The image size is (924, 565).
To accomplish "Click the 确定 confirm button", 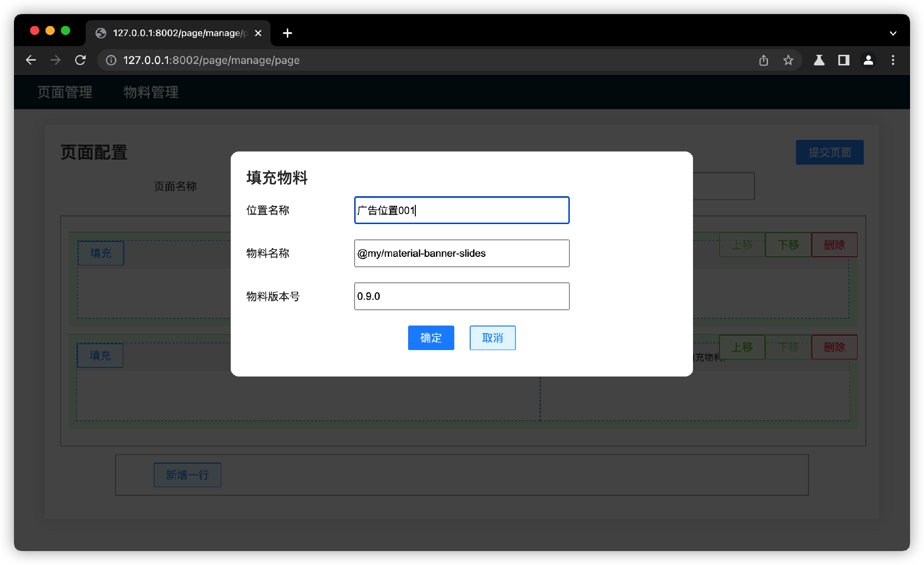I will [x=431, y=338].
